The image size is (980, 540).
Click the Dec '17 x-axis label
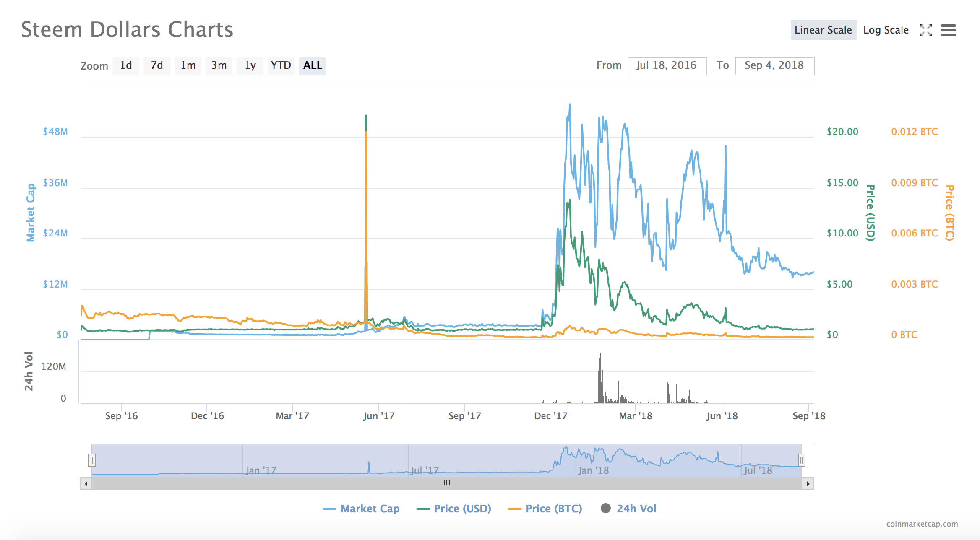tap(550, 416)
